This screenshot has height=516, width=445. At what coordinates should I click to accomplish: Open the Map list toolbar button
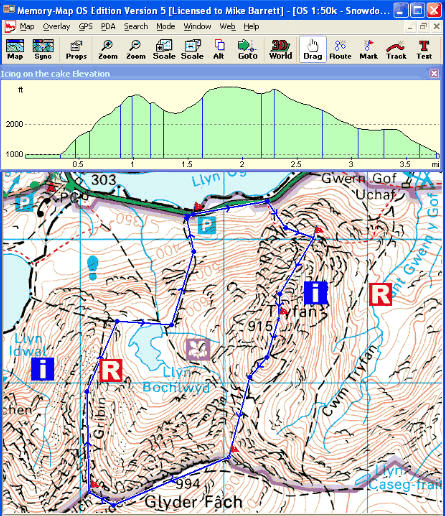15,49
